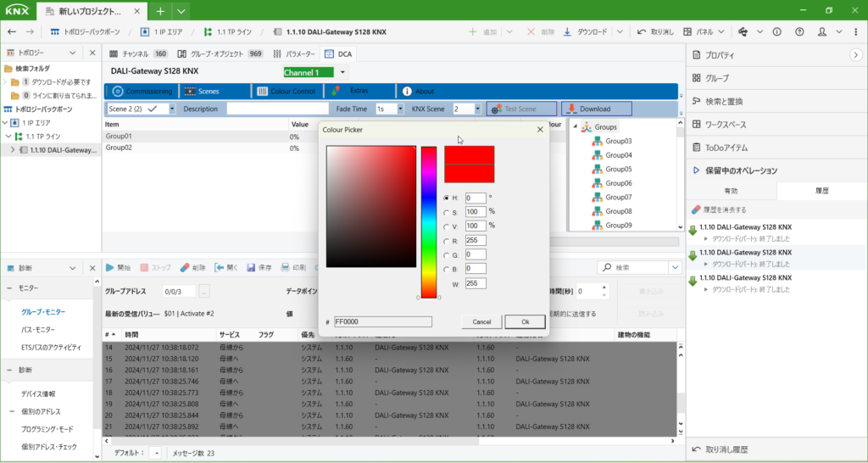Click the About info icon
Screen dimensions: 868x463
pyautogui.click(x=407, y=91)
